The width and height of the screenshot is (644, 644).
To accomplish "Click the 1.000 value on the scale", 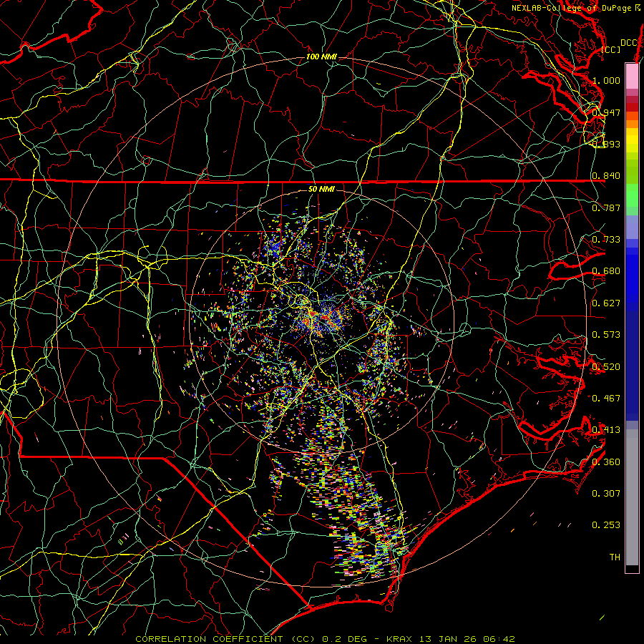I will [x=606, y=80].
